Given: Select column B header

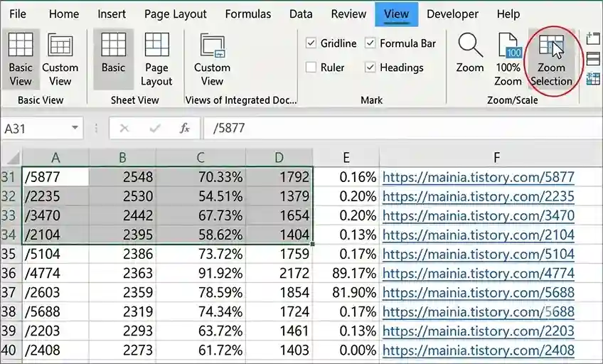Looking at the screenshot, I should click(122, 158).
